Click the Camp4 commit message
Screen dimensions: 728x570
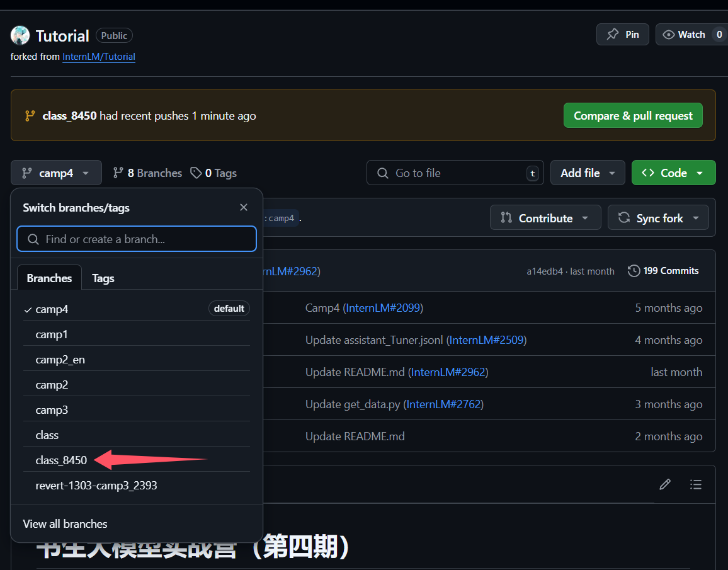[x=322, y=308]
